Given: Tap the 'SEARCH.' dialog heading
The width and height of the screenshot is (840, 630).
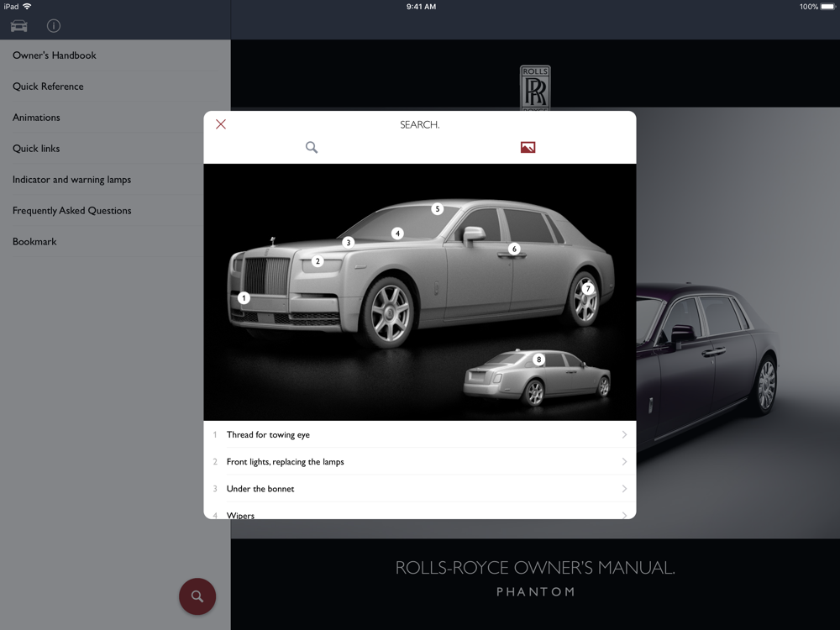Looking at the screenshot, I should tap(420, 124).
